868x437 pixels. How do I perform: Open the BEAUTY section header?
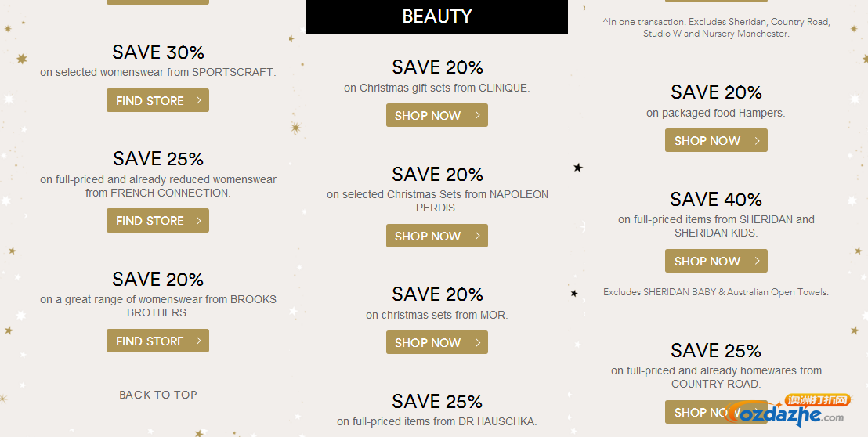437,16
